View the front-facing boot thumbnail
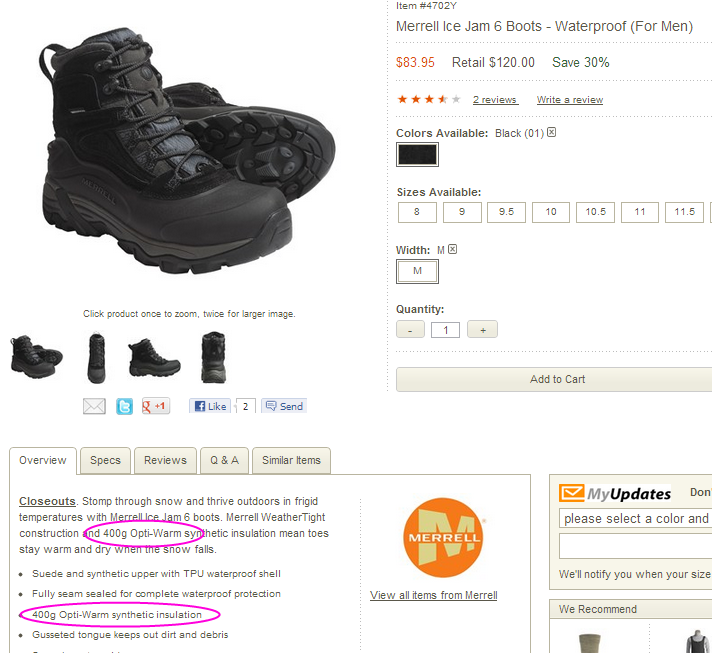Viewport: 712px width, 653px height. click(96, 358)
